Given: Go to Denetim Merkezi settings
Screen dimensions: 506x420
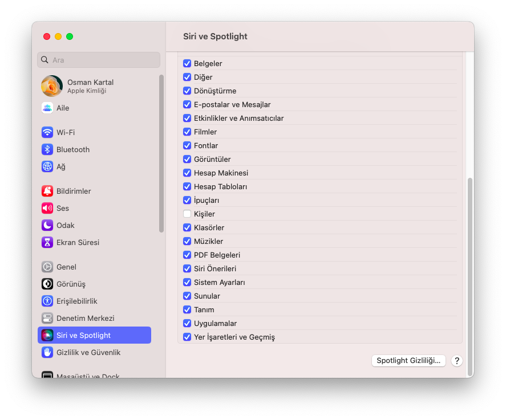Looking at the screenshot, I should pyautogui.click(x=85, y=318).
